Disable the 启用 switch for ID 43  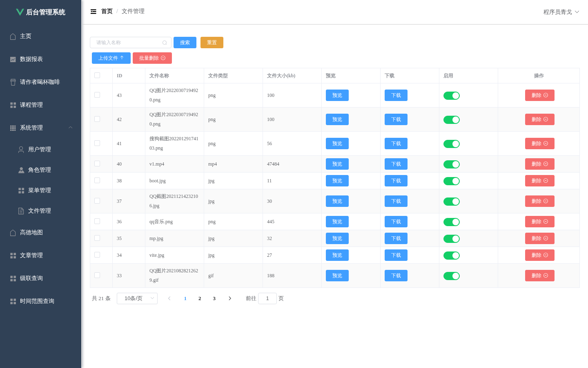pyautogui.click(x=452, y=96)
